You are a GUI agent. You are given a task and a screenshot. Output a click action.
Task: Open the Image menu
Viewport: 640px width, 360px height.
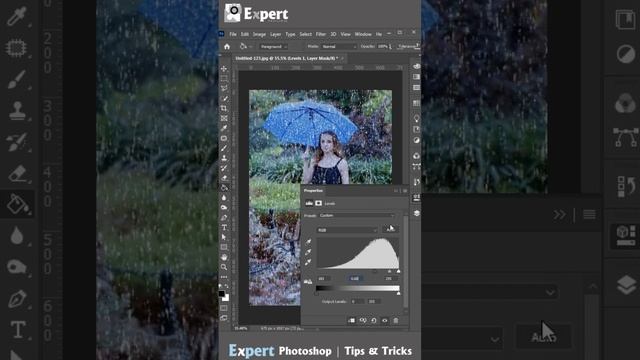(259, 34)
